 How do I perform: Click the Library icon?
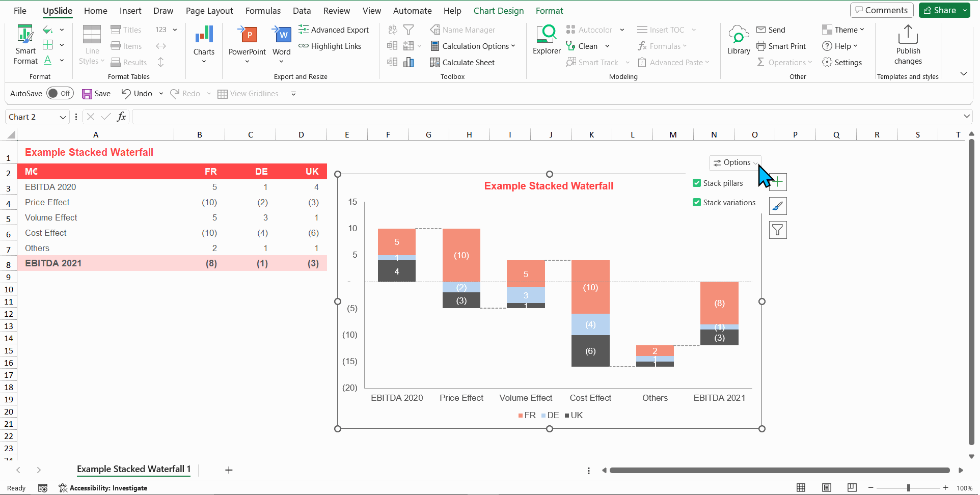click(x=739, y=36)
